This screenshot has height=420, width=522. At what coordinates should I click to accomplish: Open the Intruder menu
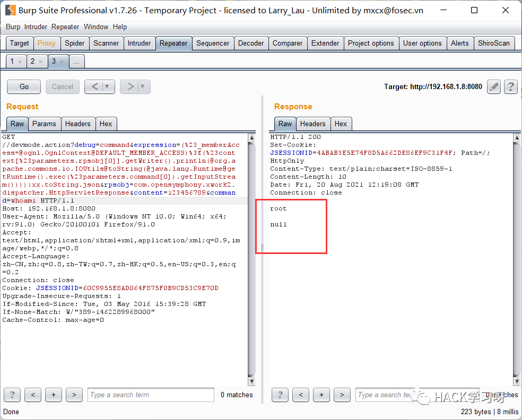36,27
